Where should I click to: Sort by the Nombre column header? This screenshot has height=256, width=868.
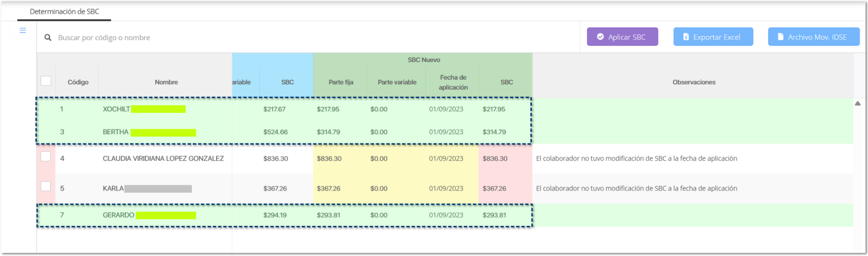[x=166, y=82]
